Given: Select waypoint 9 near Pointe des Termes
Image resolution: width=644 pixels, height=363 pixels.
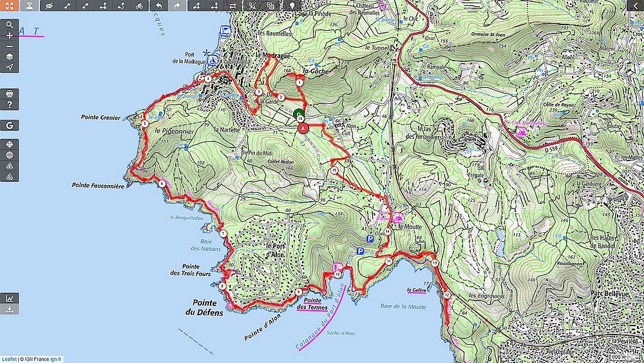Looking at the screenshot, I should pos(299,292).
